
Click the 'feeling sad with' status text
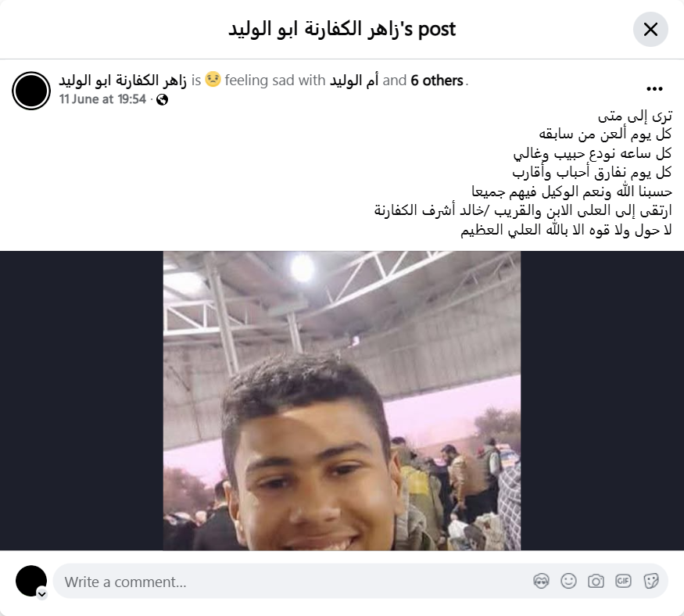[275, 81]
